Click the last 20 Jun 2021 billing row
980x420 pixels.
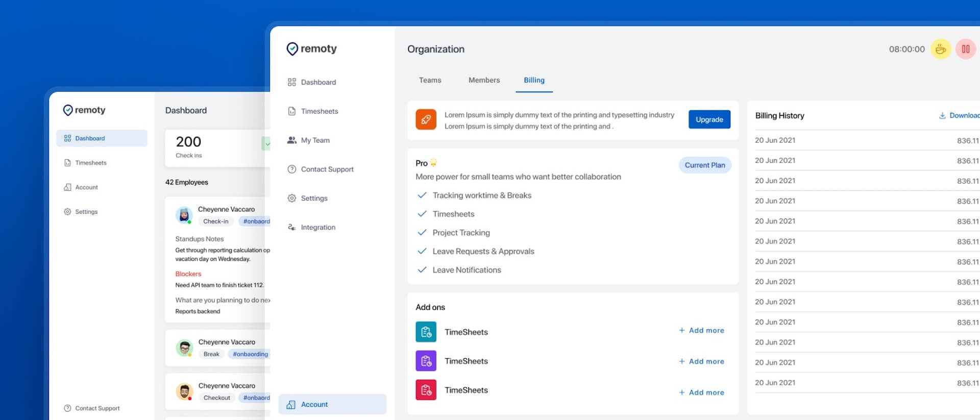click(x=867, y=383)
